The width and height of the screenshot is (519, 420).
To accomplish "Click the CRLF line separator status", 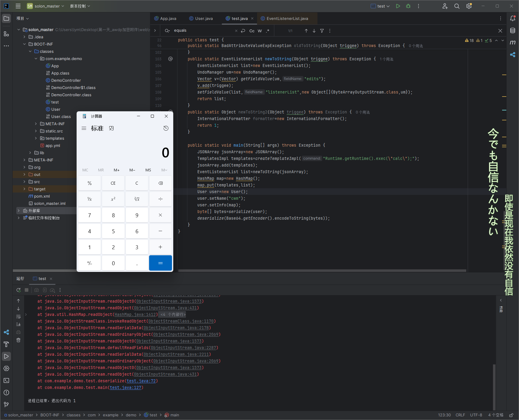I will (x=460, y=415).
